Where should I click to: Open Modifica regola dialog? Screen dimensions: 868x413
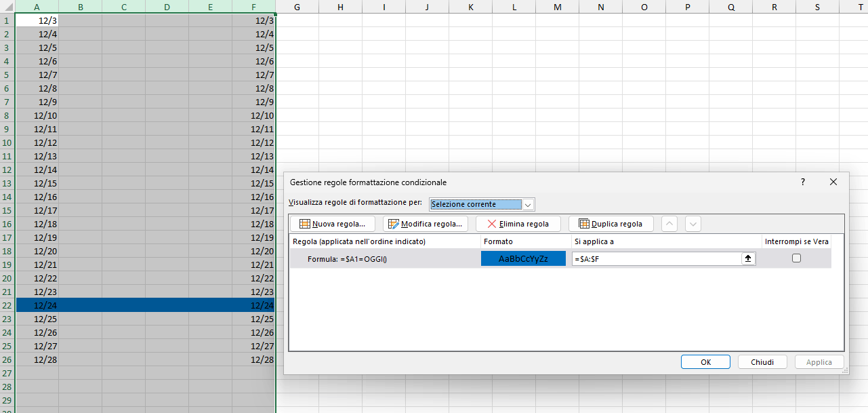426,224
